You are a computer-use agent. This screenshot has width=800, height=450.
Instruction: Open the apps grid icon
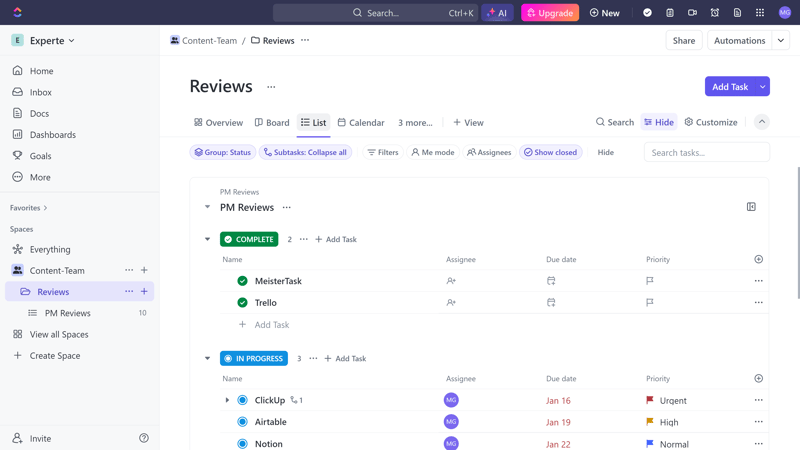760,13
